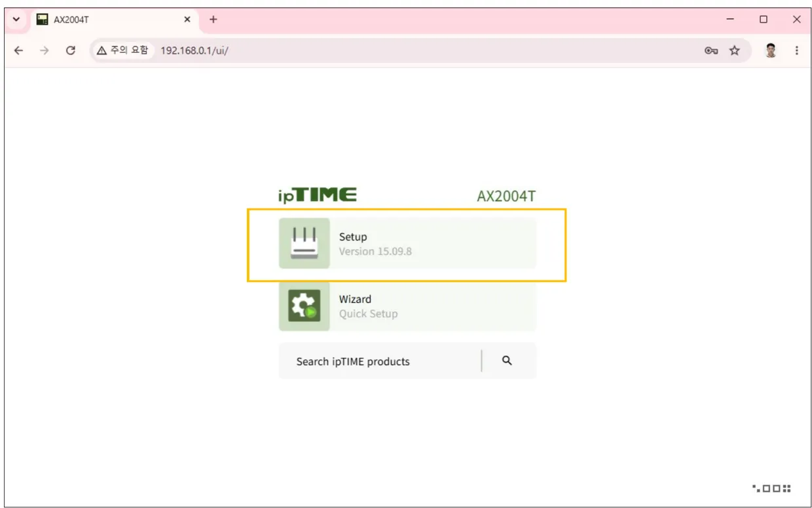This screenshot has width=812, height=508.
Task: Reload the current page
Action: pyautogui.click(x=71, y=50)
